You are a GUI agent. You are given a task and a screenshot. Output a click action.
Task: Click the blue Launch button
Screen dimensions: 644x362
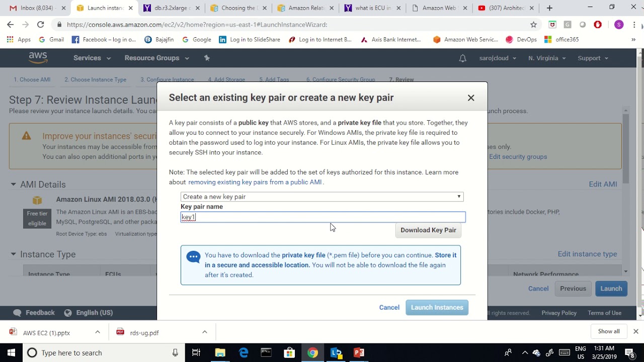click(x=611, y=289)
